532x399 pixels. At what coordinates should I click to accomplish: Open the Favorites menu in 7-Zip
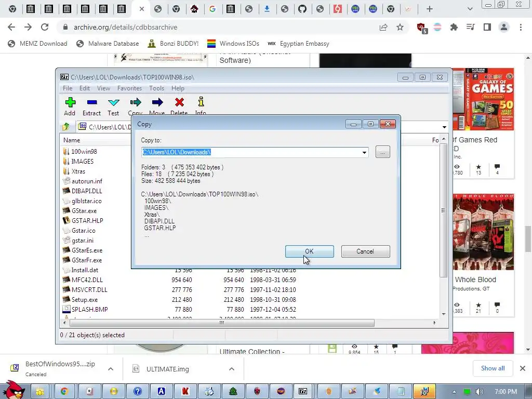[x=129, y=88]
